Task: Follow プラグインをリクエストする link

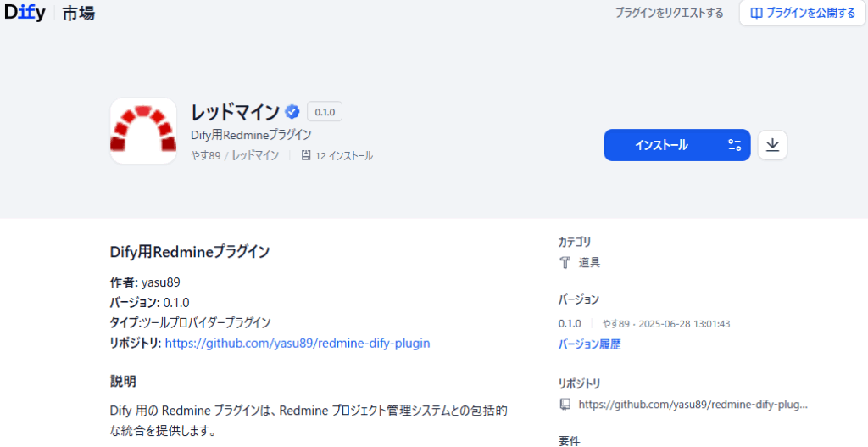Action: pos(670,14)
